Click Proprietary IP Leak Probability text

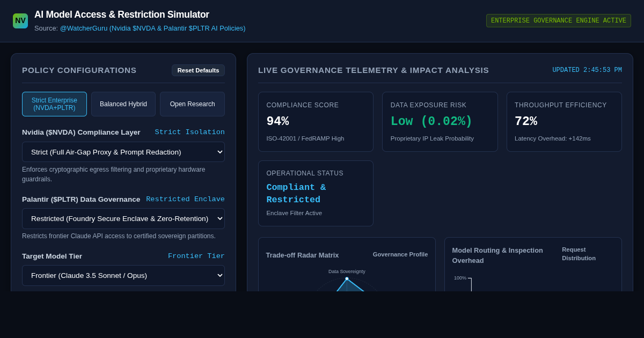(x=432, y=138)
